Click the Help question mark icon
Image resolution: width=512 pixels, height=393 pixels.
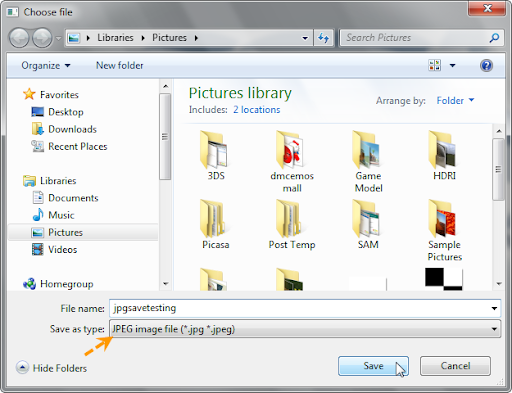pyautogui.click(x=486, y=65)
